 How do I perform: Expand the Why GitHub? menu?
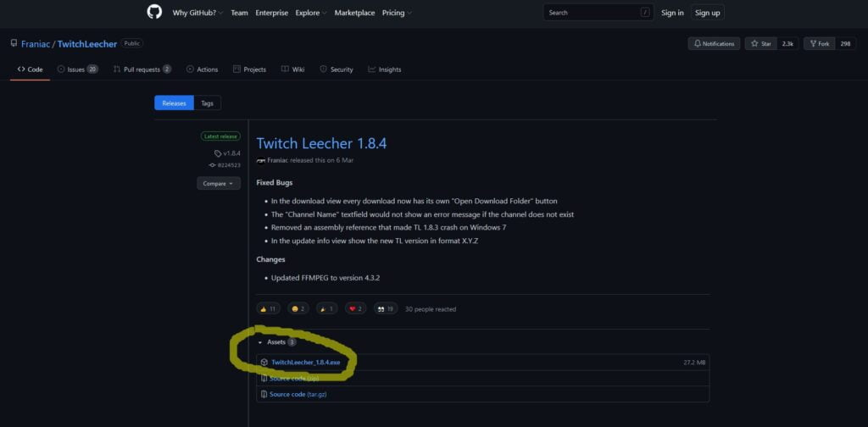(x=198, y=13)
